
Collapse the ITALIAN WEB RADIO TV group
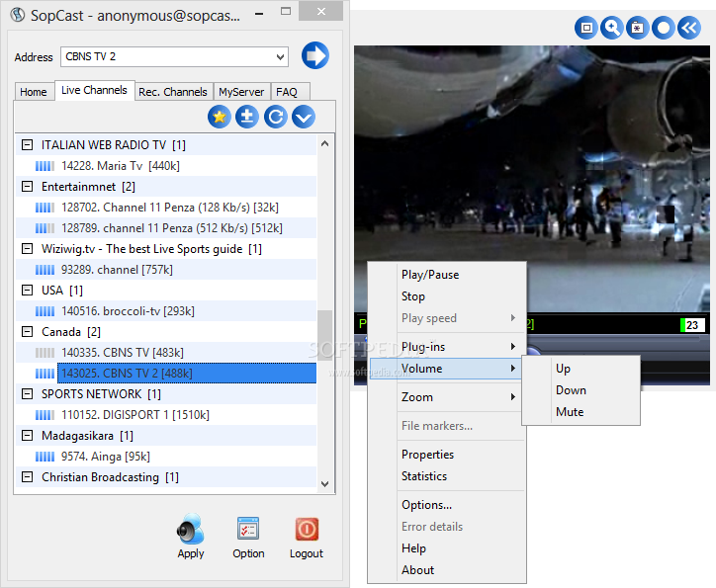click(x=28, y=144)
